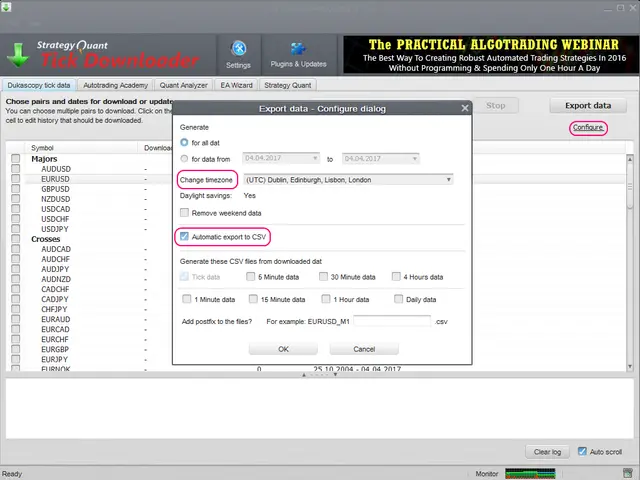
Task: Toggle Auto scroll checkbox
Action: coord(582,451)
